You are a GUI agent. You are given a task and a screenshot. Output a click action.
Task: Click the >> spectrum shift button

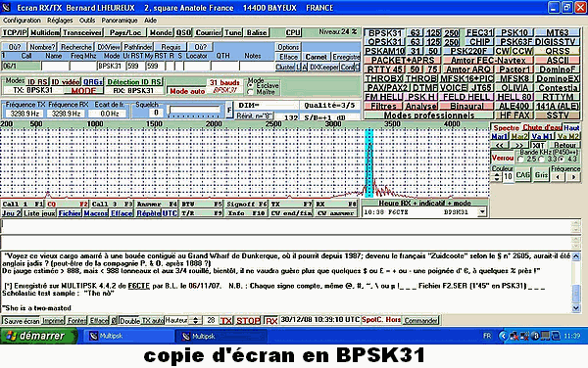coord(519,145)
